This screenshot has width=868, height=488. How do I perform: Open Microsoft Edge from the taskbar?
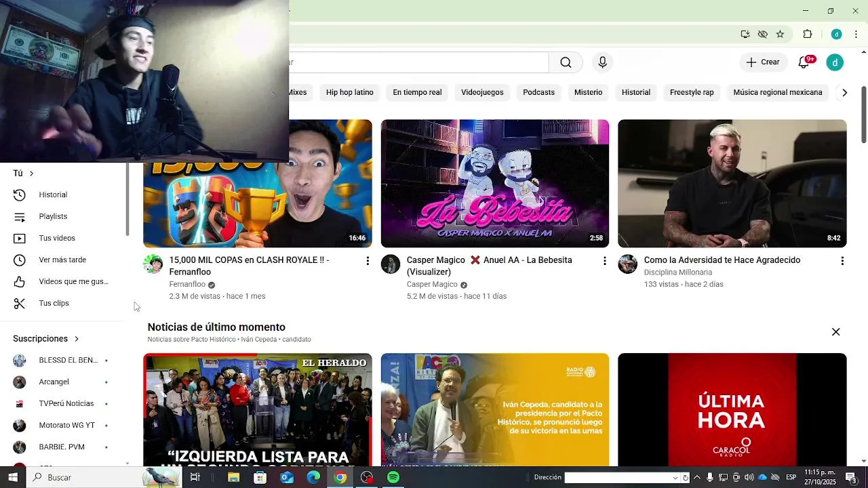pos(313,477)
